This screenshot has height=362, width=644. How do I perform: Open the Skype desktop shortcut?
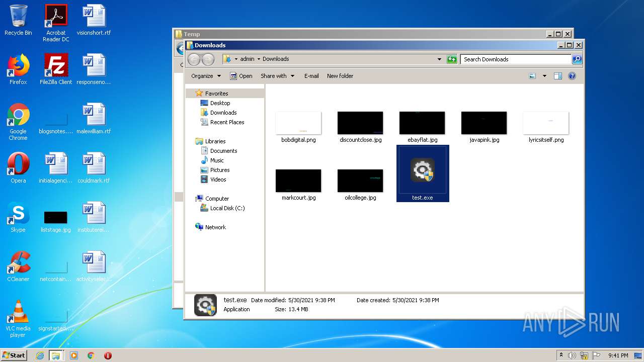tap(18, 217)
